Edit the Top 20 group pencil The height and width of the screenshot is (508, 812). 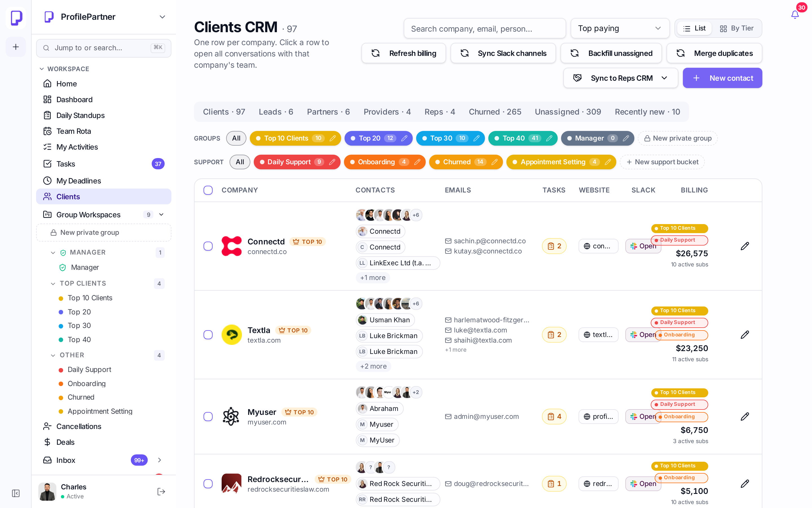404,138
